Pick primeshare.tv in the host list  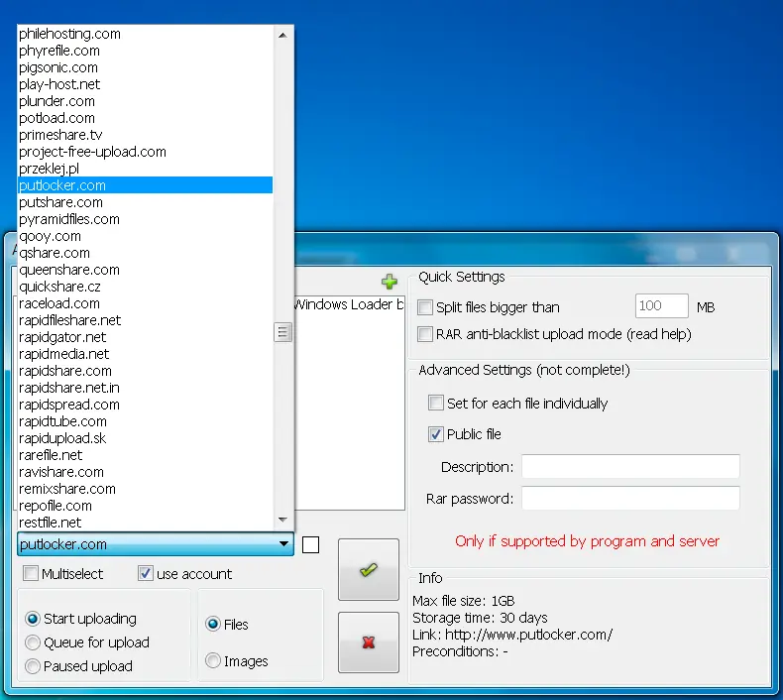tap(146, 135)
